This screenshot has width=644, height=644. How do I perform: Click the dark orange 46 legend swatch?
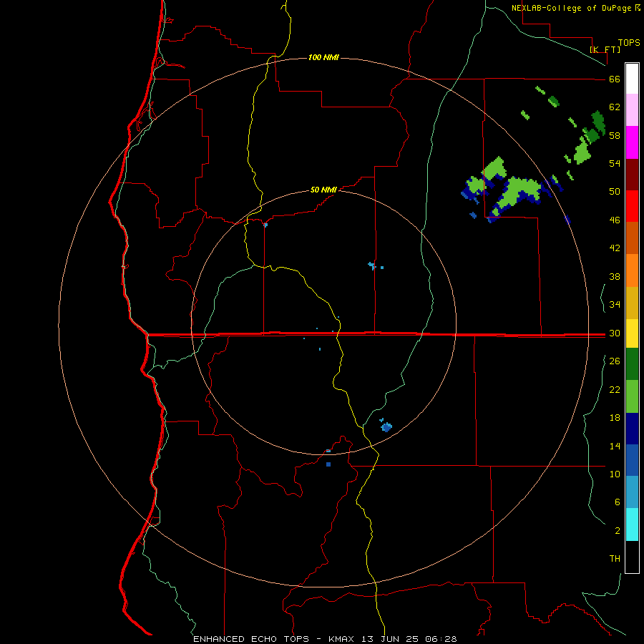tap(632, 238)
